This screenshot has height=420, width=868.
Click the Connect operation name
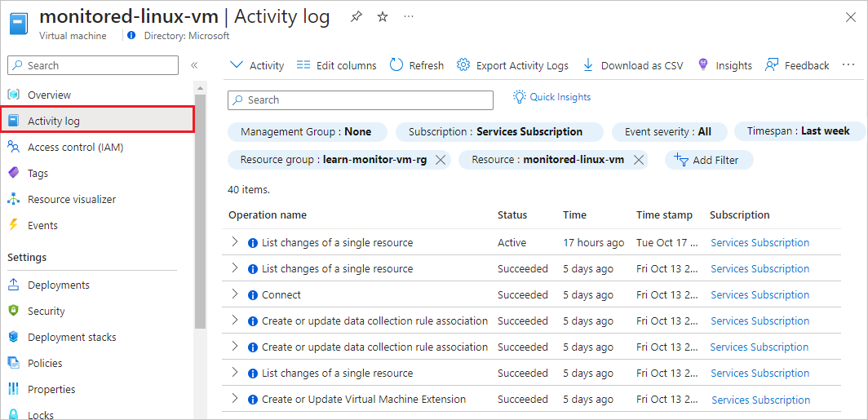[281, 295]
